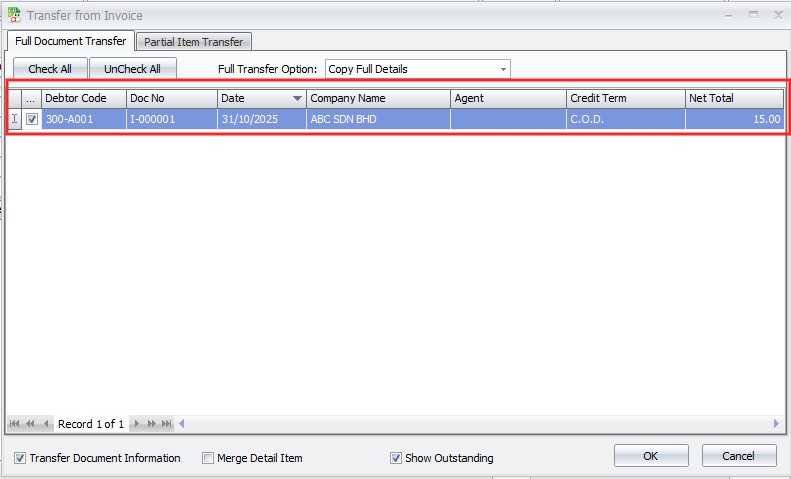Click previous record navigator arrow
791x479 pixels.
[46, 424]
